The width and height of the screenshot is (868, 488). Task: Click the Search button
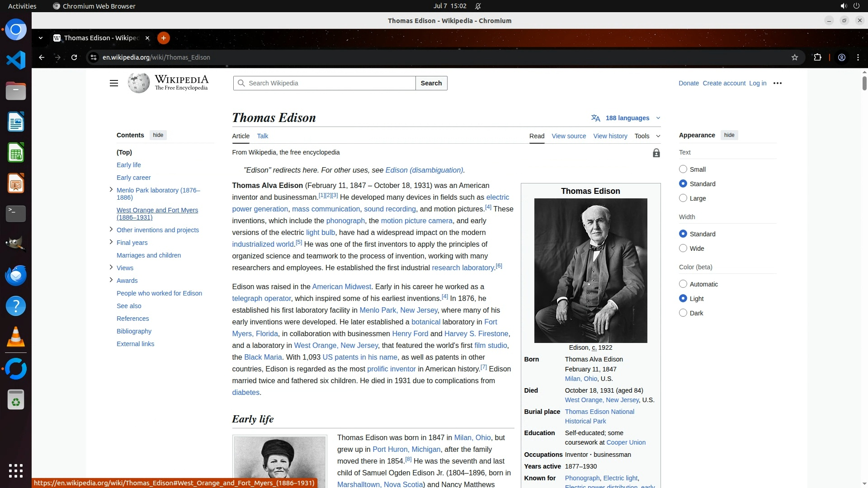tap(431, 83)
